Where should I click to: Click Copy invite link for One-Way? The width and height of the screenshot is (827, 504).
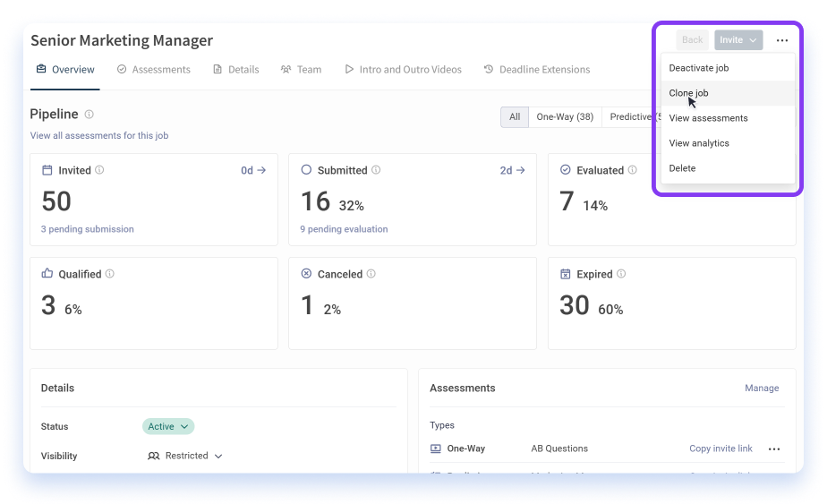(720, 448)
